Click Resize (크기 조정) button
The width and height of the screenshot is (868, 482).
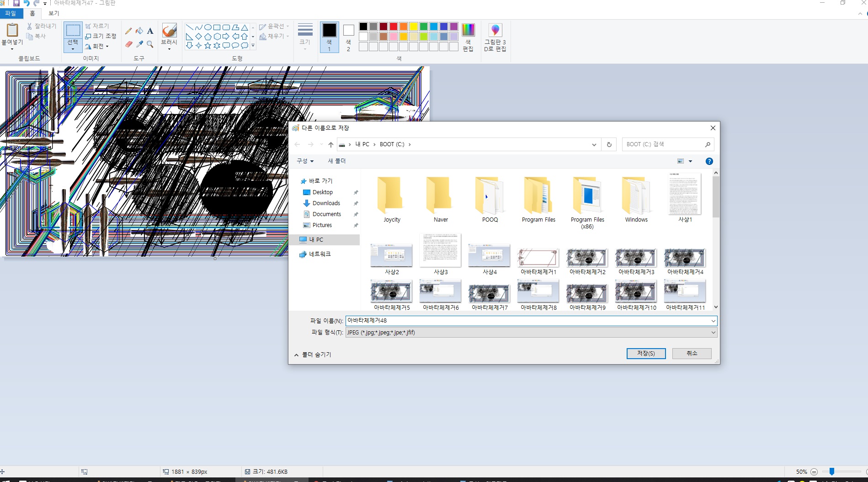(x=101, y=36)
